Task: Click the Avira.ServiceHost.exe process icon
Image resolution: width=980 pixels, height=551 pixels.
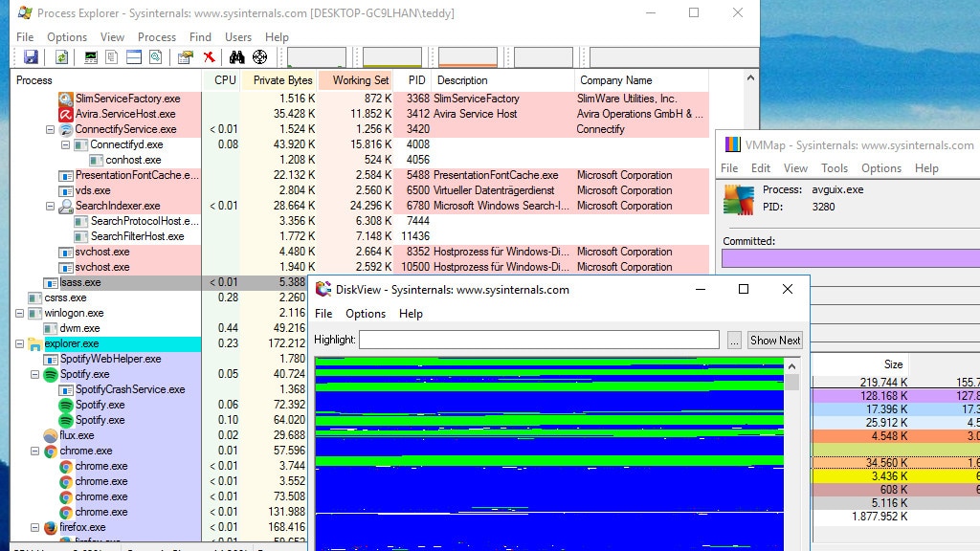Action: (66, 114)
